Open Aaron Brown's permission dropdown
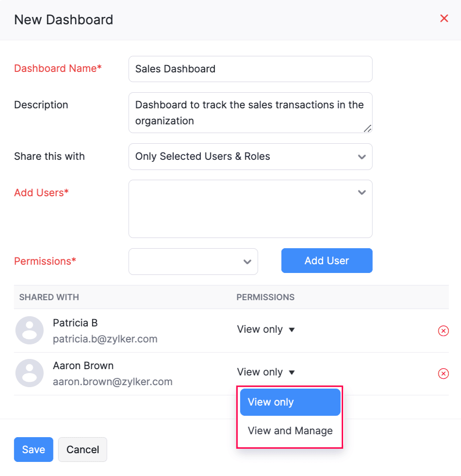 tap(266, 372)
